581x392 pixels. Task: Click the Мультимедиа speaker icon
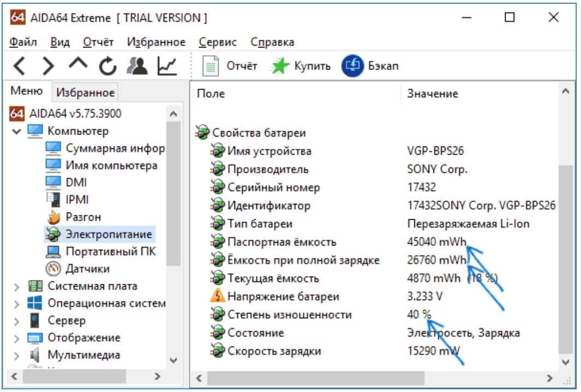tap(35, 355)
